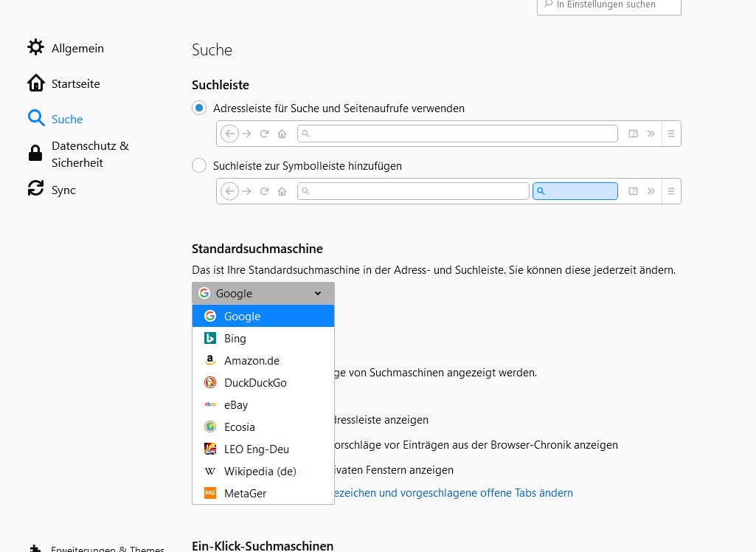
Task: Enable Adressleiste für Suche radio button
Action: (199, 108)
